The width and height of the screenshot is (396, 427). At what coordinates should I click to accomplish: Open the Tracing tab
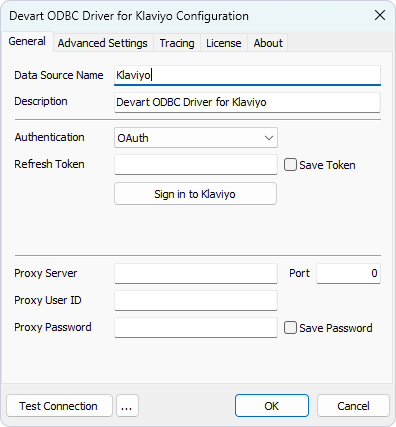177,43
